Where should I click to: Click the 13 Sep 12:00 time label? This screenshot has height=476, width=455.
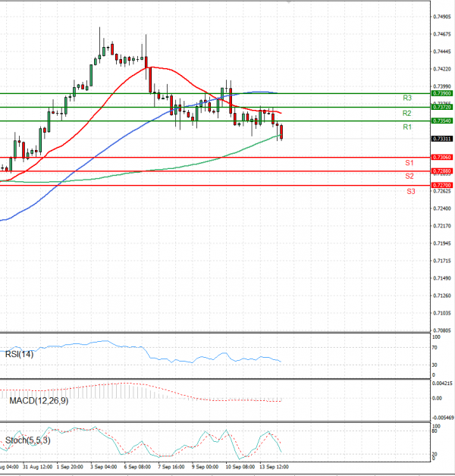pos(274,467)
